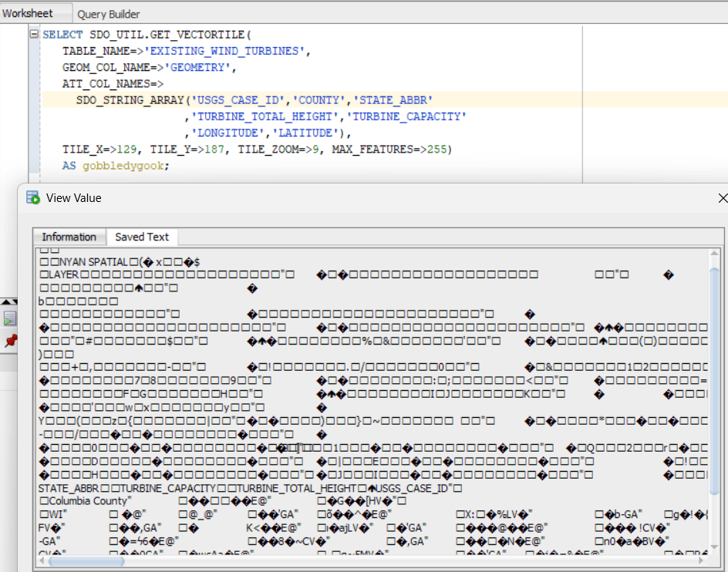Screen dimensions: 728x572
Task: Click the 'TURBINE_TOTAL_HEIGHT' string in the query
Action: pyautogui.click(x=265, y=116)
